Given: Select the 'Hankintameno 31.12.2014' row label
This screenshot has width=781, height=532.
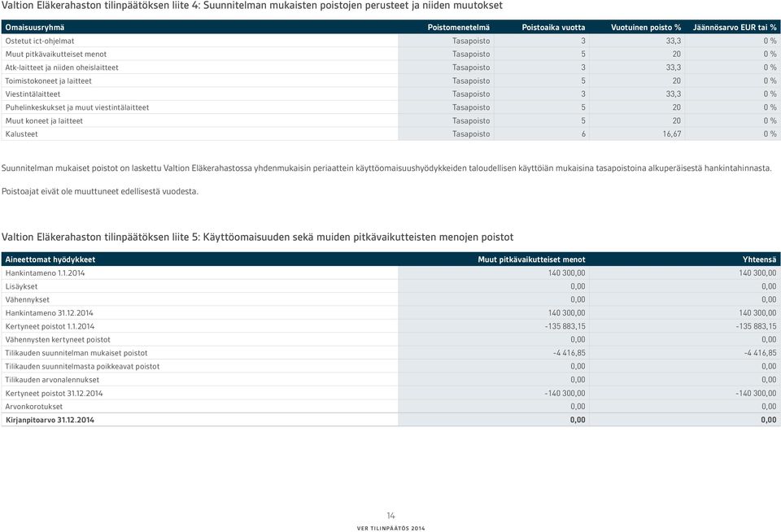Looking at the screenshot, I should coord(50,313).
